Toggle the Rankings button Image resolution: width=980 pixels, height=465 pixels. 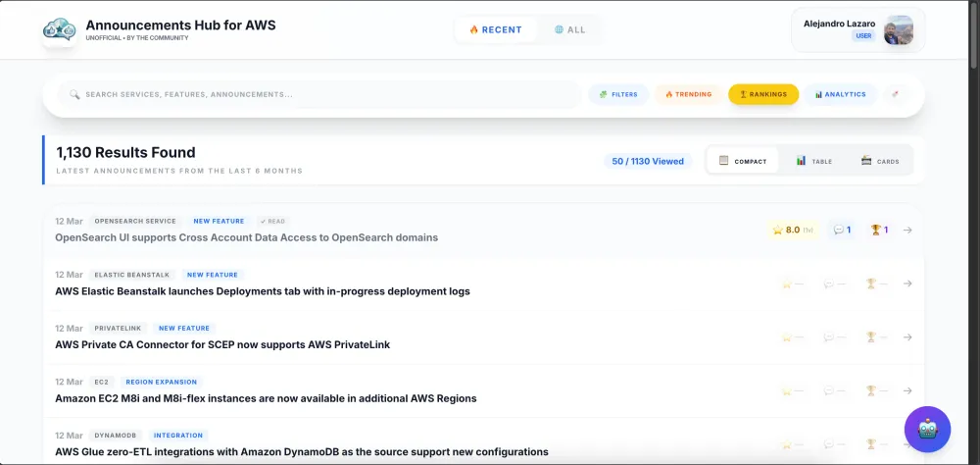click(763, 94)
